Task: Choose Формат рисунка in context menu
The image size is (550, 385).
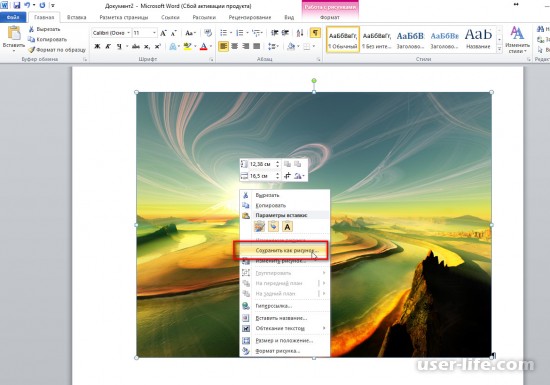Action: coord(284,351)
